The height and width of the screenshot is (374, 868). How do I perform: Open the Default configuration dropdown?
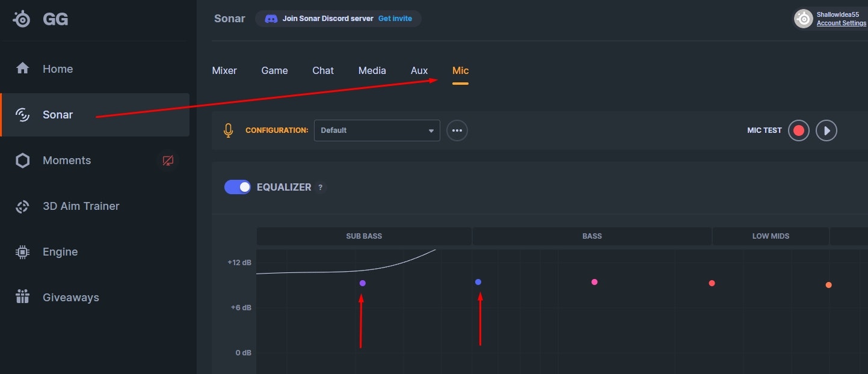(x=377, y=130)
